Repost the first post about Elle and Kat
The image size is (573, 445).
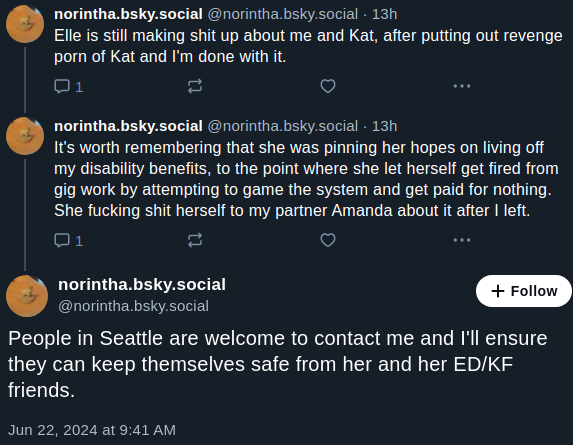[195, 86]
